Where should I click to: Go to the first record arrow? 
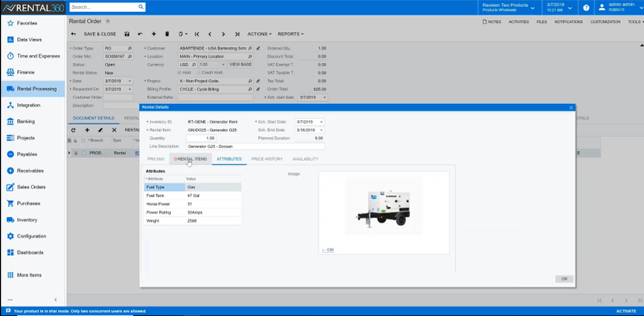coord(196,34)
